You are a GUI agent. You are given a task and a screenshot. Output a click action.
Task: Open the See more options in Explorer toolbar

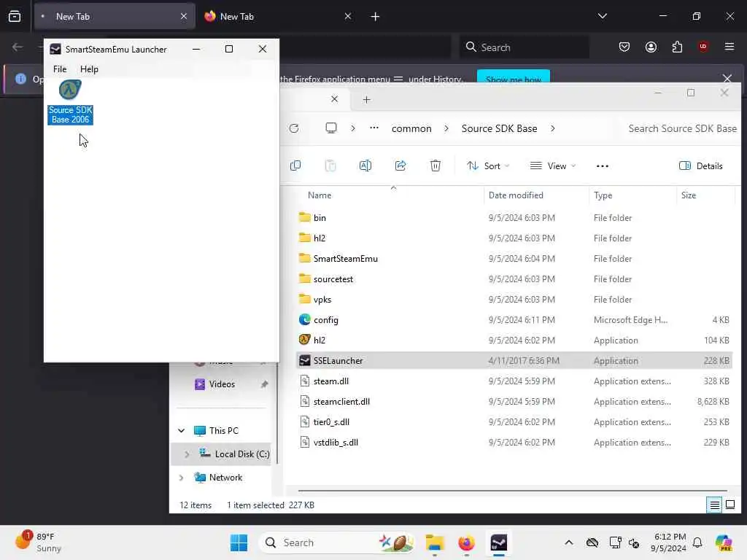point(602,166)
